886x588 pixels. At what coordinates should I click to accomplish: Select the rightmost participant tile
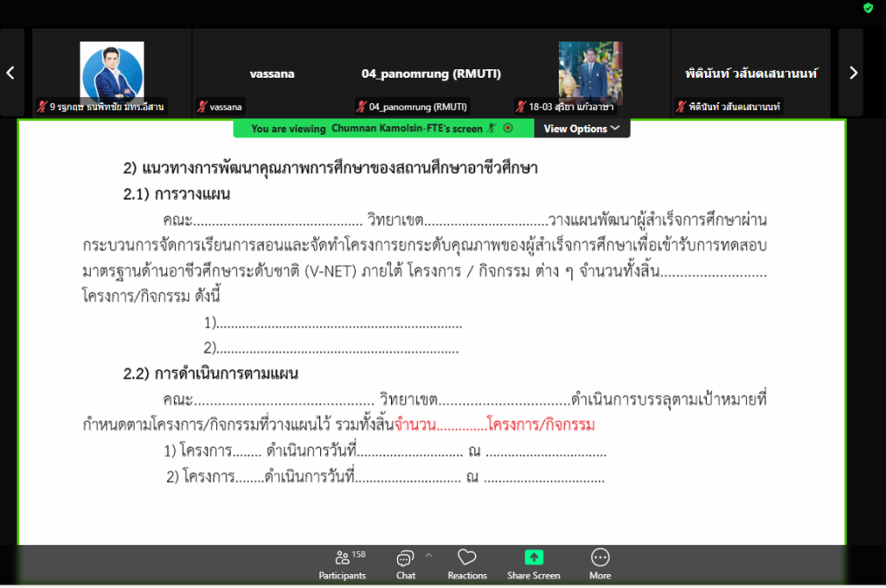pos(750,73)
